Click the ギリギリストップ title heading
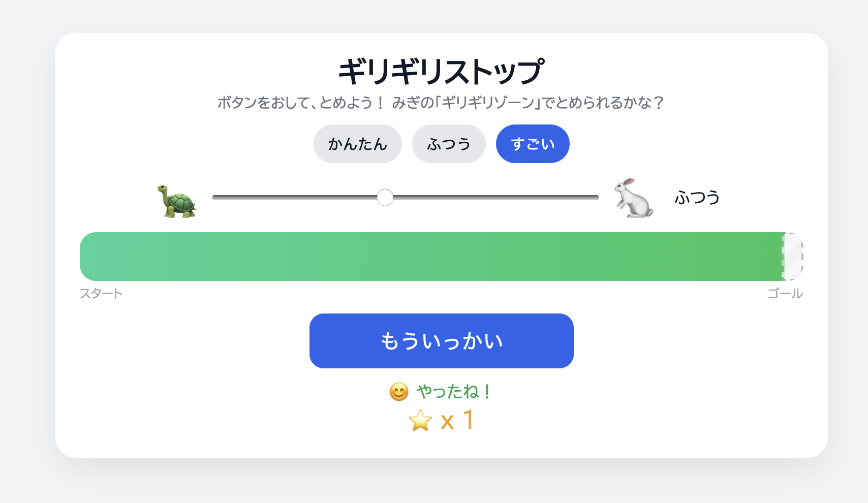This screenshot has width=868, height=503. 441,71
